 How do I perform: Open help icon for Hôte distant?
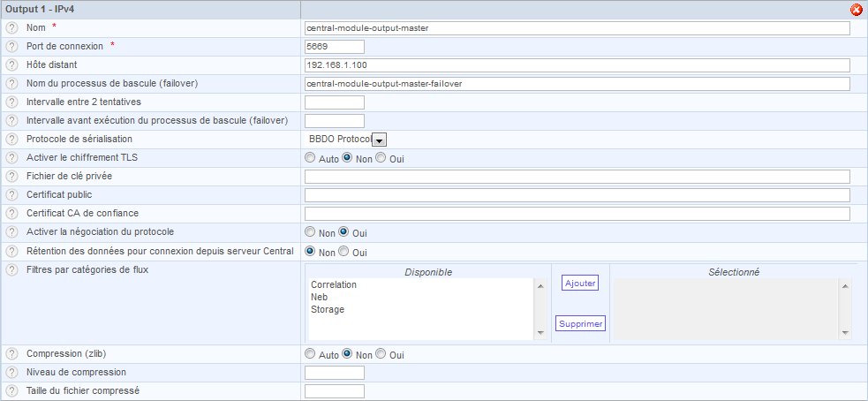(11, 64)
